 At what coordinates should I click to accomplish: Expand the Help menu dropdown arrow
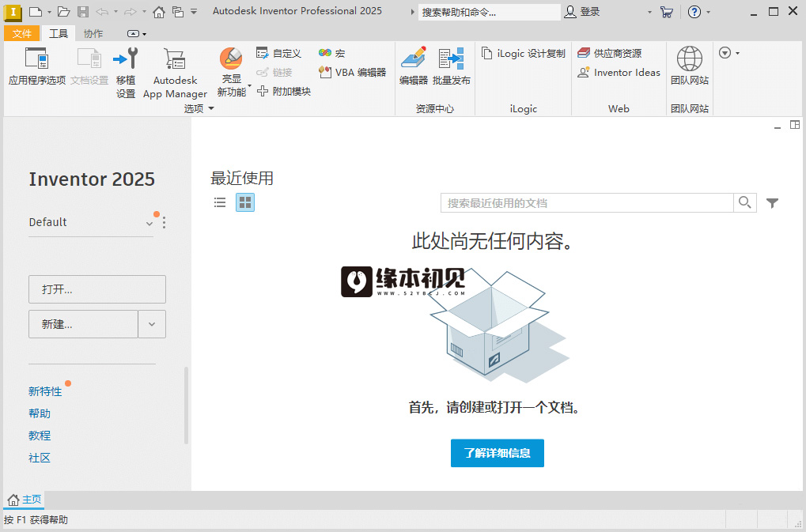coord(709,12)
